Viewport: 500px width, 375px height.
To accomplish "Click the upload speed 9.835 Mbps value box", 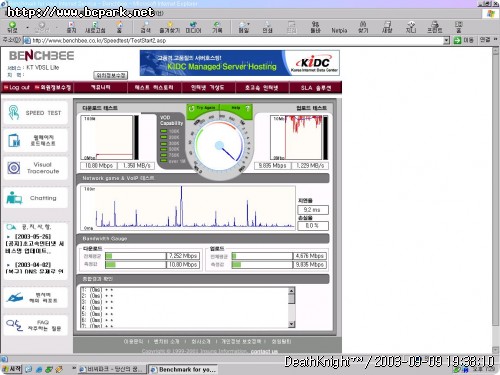I will tap(273, 166).
